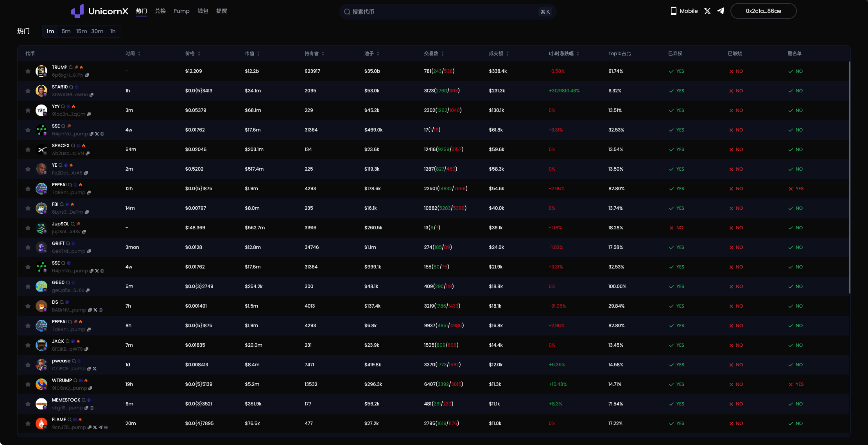Click the fire icon next to FBI
Viewport: 868px width, 445px height.
point(72,204)
